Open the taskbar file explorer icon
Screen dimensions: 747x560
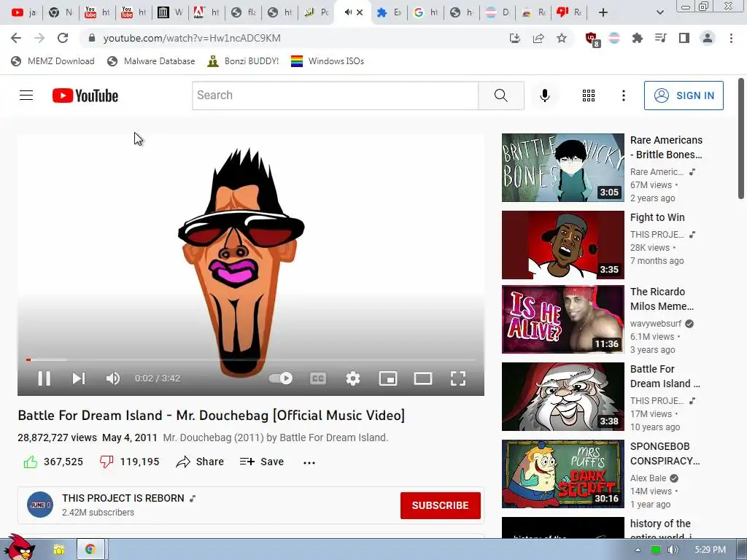pyautogui.click(x=58, y=550)
